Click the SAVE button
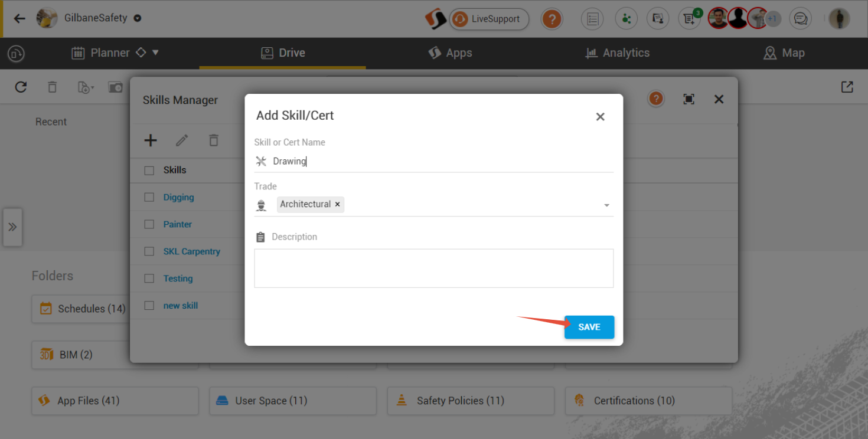 pyautogui.click(x=589, y=327)
